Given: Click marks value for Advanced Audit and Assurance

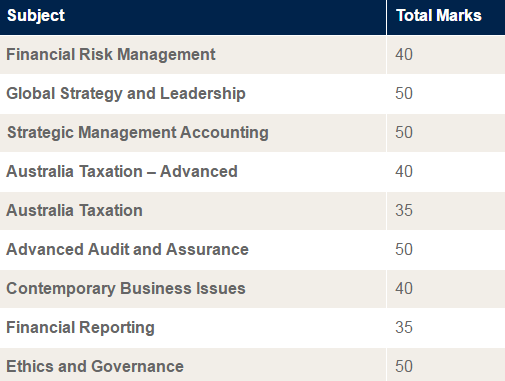Looking at the screenshot, I should [x=404, y=249].
